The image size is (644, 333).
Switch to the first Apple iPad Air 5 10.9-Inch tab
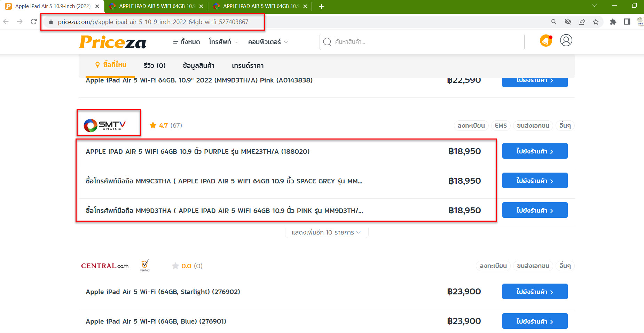pos(52,6)
